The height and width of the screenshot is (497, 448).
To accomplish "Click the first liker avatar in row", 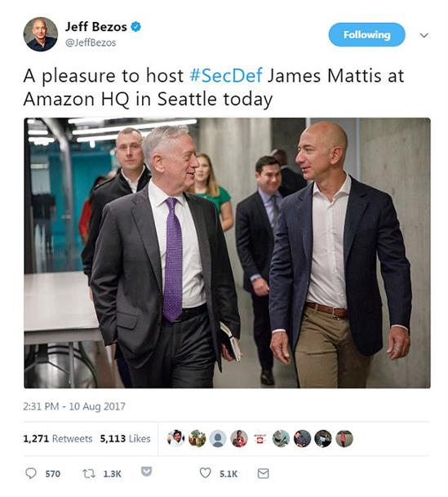I will tap(175, 439).
